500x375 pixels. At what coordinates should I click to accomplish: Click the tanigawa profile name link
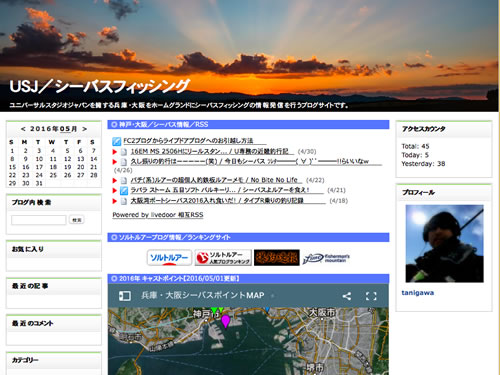pos(418,293)
